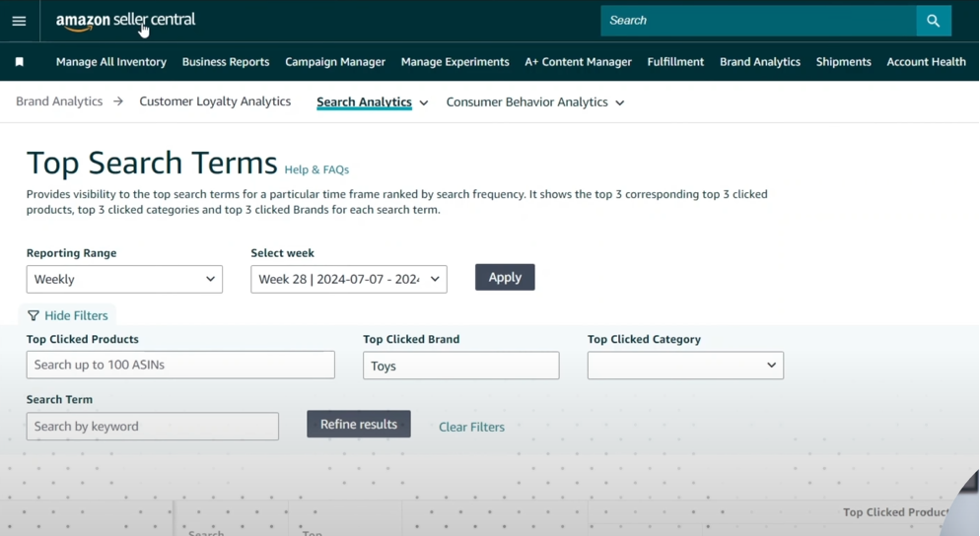Click the Clear Filters link

coord(472,428)
